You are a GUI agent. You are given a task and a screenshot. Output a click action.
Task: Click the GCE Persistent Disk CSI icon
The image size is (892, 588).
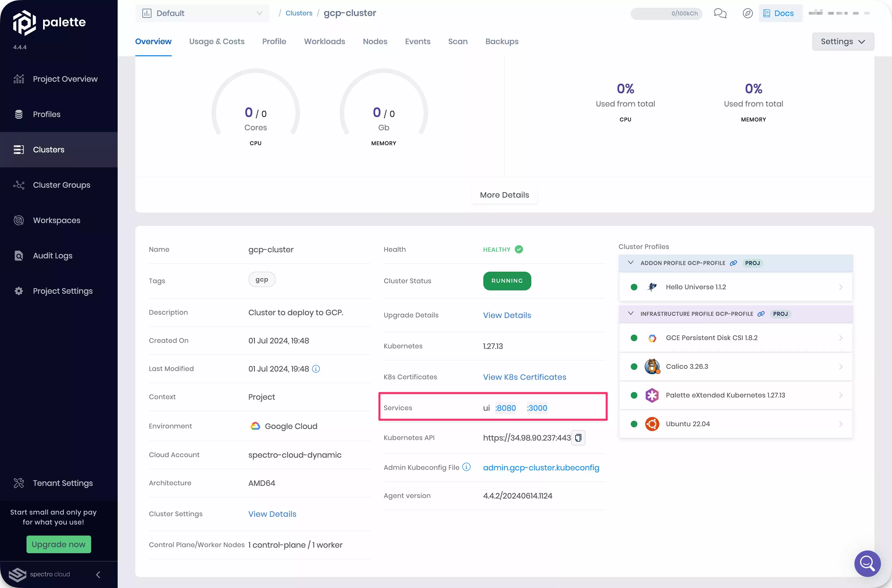pos(652,338)
